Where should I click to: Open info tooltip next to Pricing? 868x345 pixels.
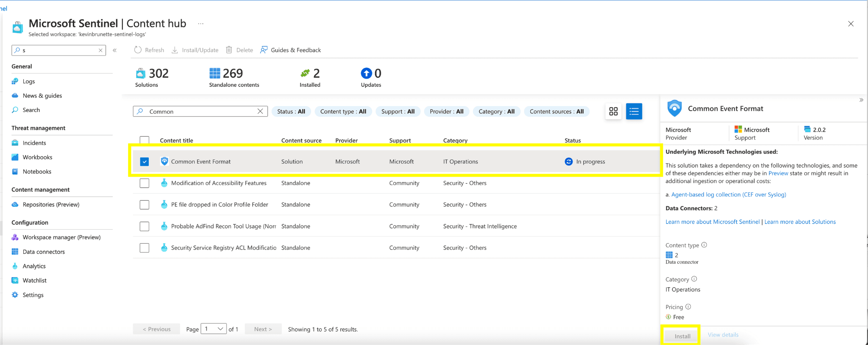click(x=688, y=307)
